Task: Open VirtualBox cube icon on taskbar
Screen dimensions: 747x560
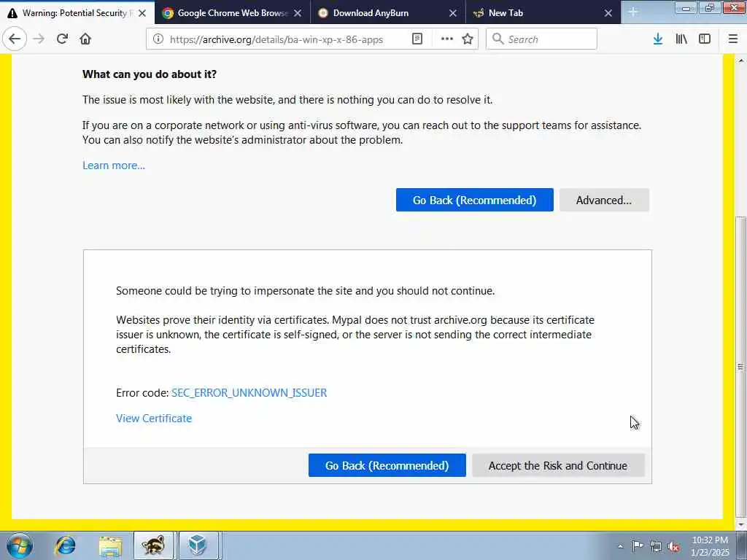Action: 197,545
